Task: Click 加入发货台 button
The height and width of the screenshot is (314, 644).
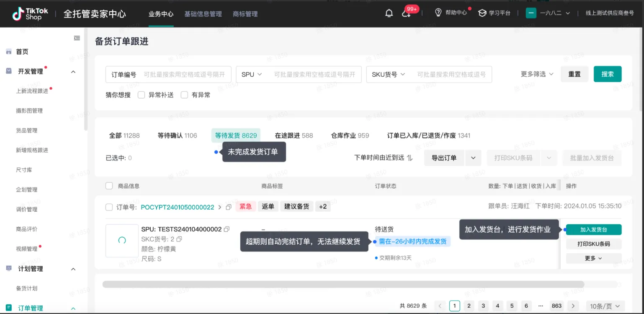Action: [593, 230]
